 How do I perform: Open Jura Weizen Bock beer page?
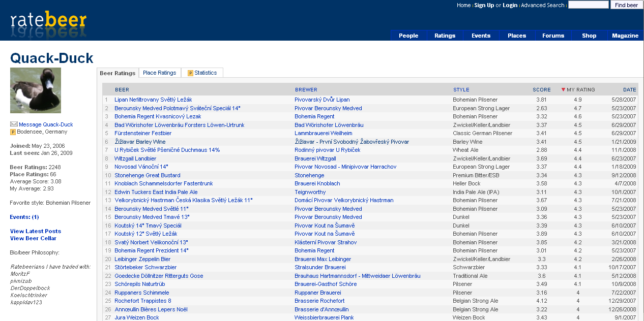pos(137,317)
